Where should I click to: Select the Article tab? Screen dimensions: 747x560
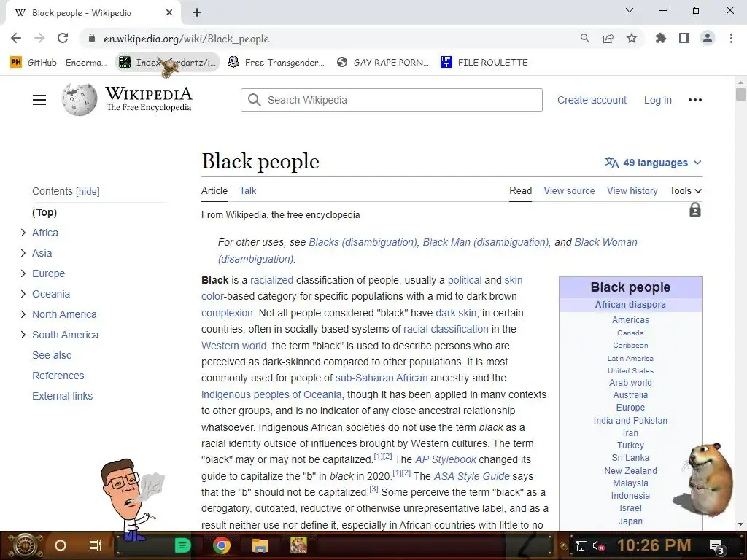pyautogui.click(x=214, y=190)
